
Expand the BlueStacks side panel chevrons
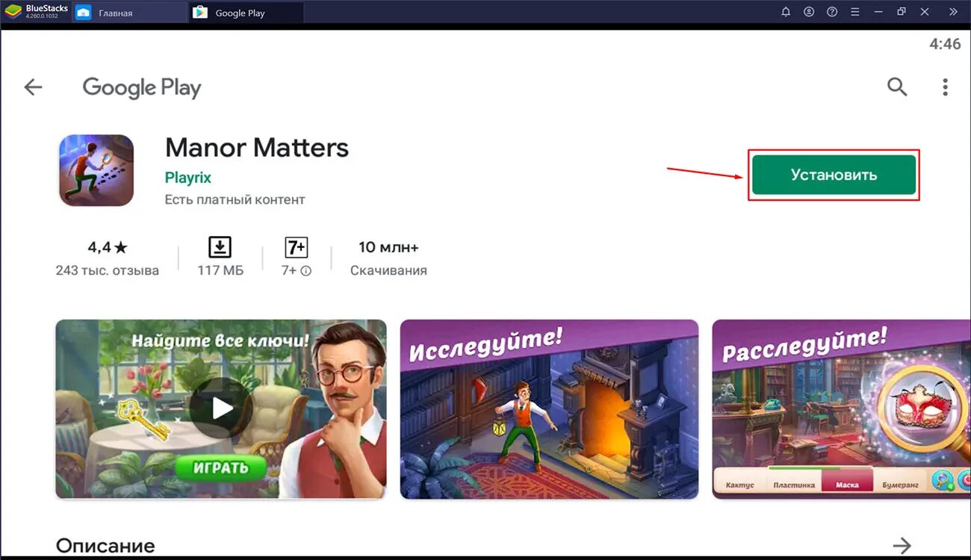tap(953, 12)
